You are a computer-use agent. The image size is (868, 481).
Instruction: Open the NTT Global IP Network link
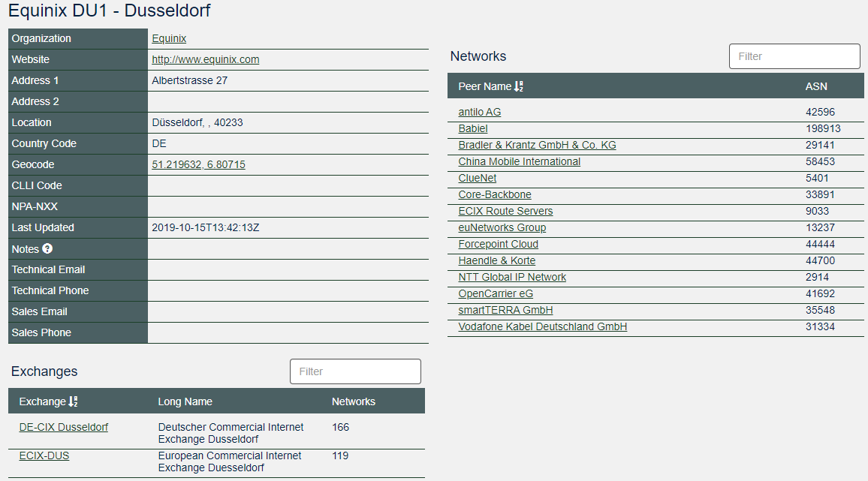(x=512, y=278)
